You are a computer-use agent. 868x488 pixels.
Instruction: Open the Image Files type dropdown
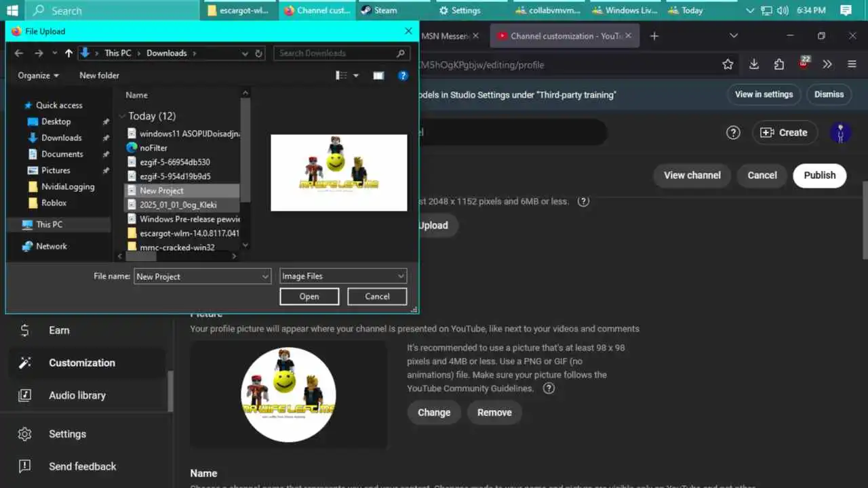click(343, 276)
